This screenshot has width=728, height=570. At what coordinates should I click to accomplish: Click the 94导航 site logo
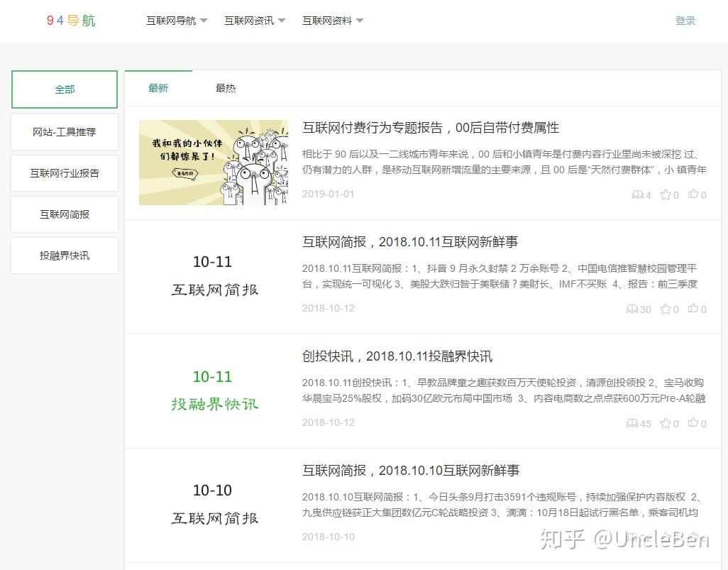pos(71,21)
